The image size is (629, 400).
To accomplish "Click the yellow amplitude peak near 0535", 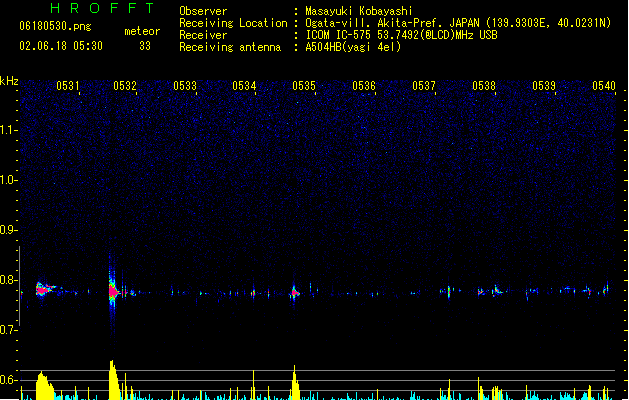I will pyautogui.click(x=295, y=382).
